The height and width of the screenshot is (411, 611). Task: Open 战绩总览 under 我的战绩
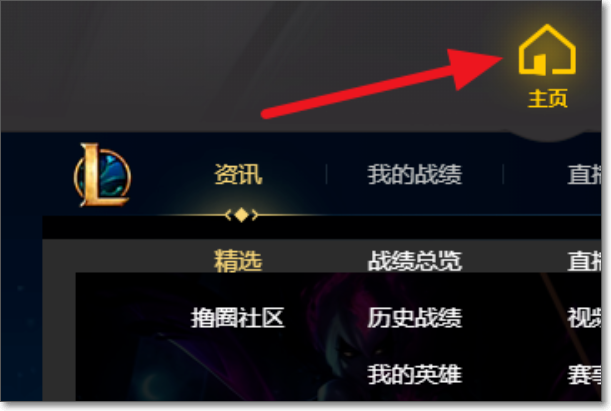[x=415, y=261]
